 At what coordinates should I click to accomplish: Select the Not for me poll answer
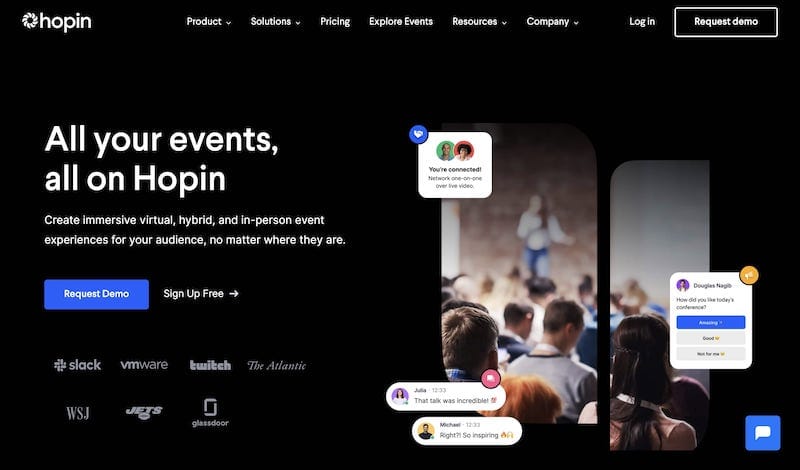pyautogui.click(x=711, y=354)
